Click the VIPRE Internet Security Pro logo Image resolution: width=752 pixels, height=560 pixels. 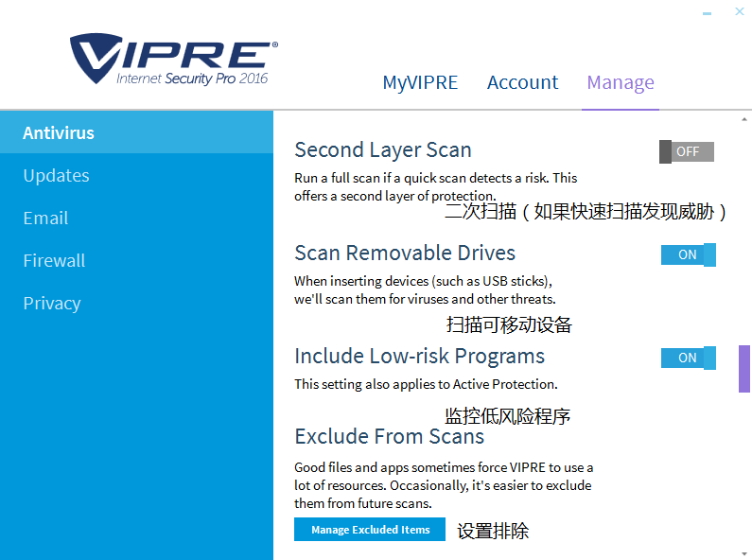tap(174, 61)
